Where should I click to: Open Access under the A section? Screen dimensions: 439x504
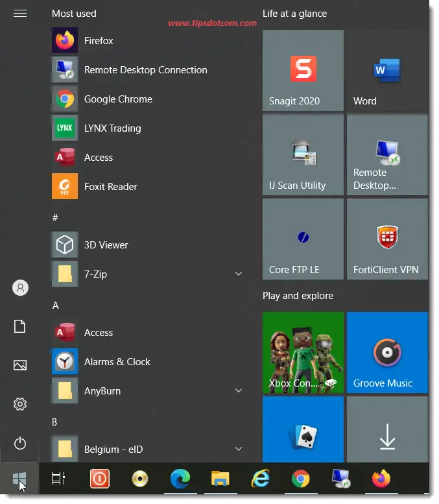148,332
